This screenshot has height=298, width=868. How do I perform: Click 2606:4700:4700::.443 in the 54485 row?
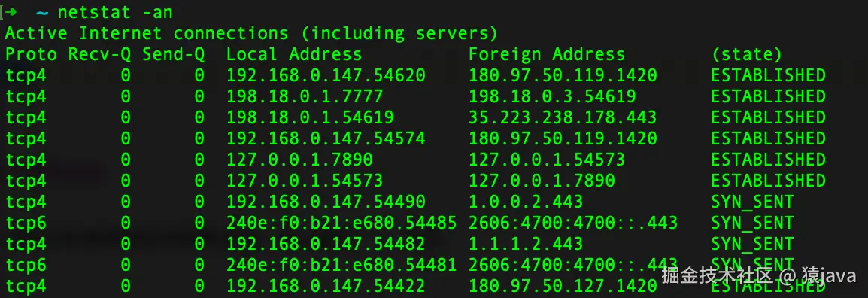tap(573, 223)
